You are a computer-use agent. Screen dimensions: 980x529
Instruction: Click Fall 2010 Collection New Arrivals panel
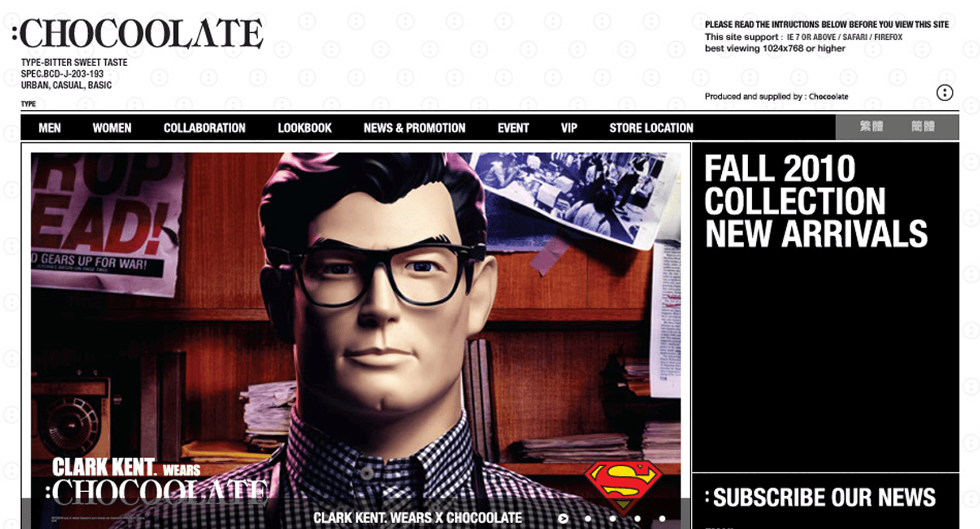tap(826, 308)
